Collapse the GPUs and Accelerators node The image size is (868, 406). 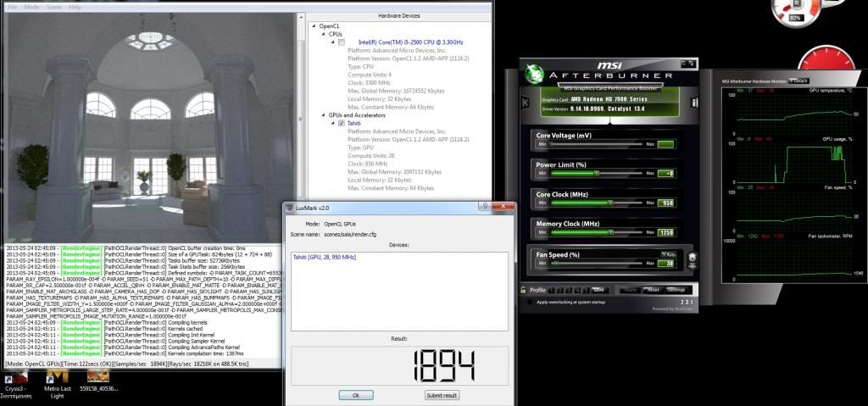[x=323, y=115]
